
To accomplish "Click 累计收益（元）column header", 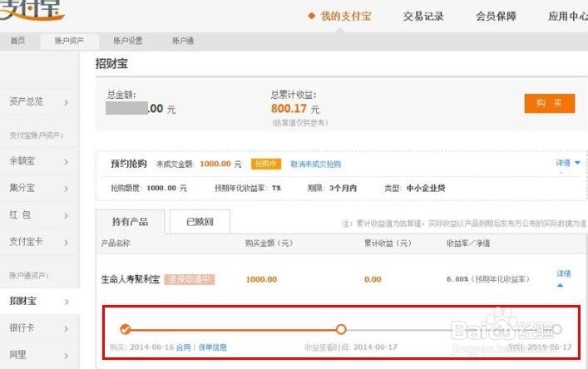I will [388, 244].
